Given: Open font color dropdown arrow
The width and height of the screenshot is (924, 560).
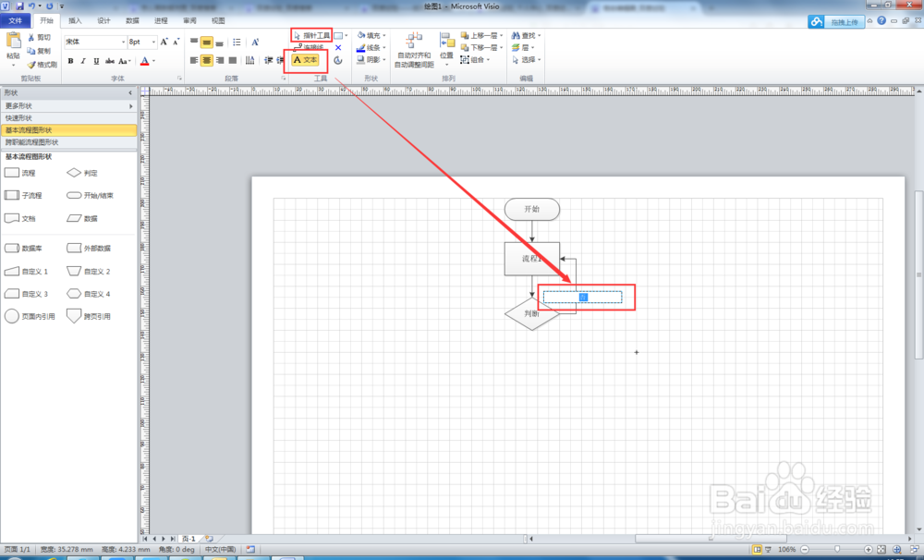Looking at the screenshot, I should pos(153,61).
